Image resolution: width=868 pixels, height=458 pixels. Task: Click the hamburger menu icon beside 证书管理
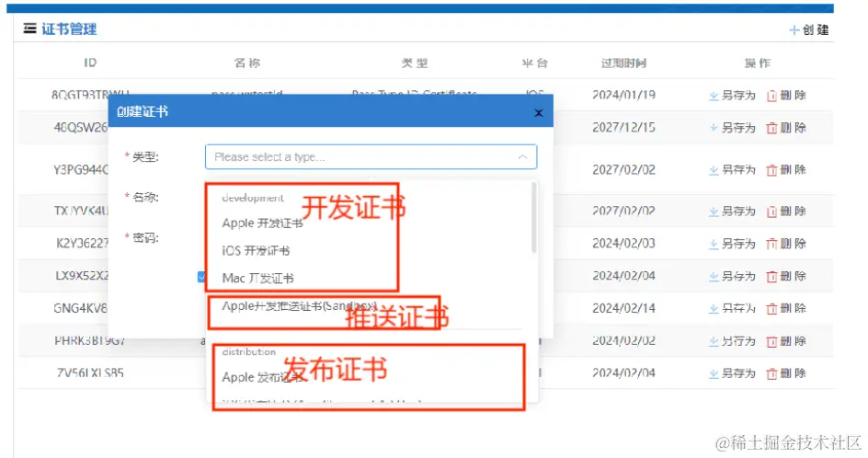pos(29,29)
